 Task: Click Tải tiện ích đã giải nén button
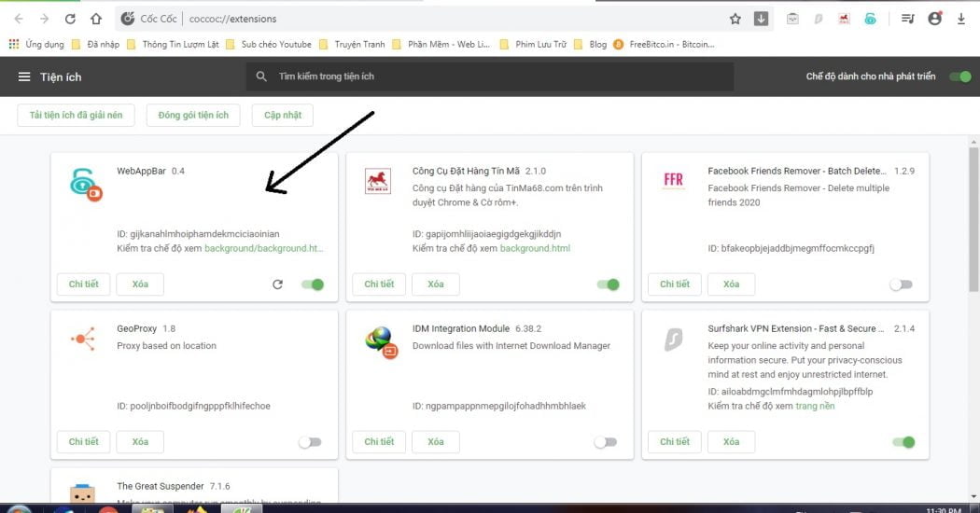pyautogui.click(x=76, y=115)
